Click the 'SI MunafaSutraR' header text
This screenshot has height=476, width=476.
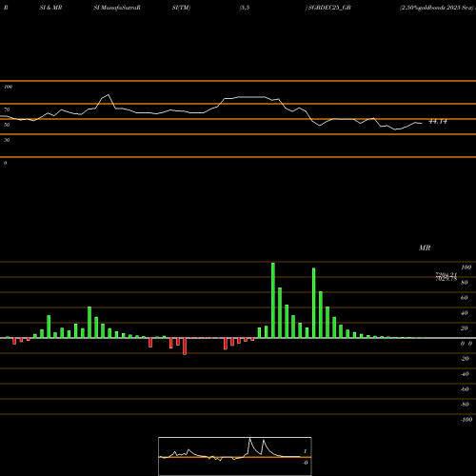117,8
